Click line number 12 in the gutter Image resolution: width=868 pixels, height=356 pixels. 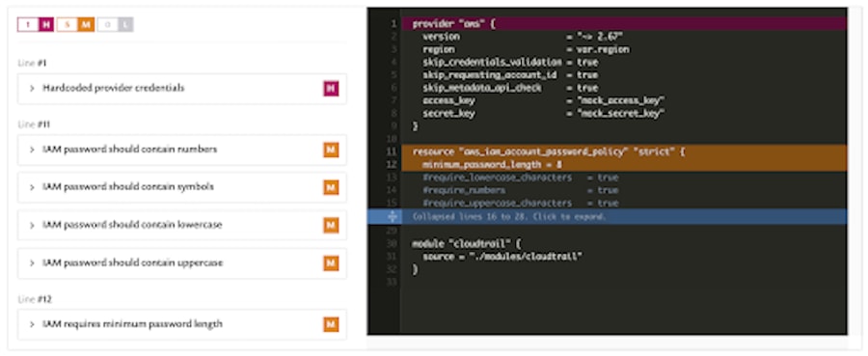(392, 164)
